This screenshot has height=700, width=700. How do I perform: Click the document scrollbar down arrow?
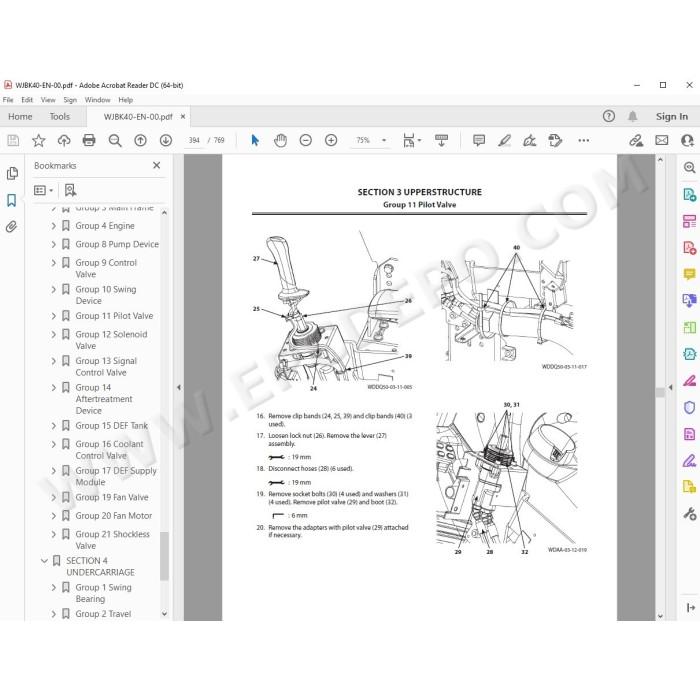click(x=661, y=616)
